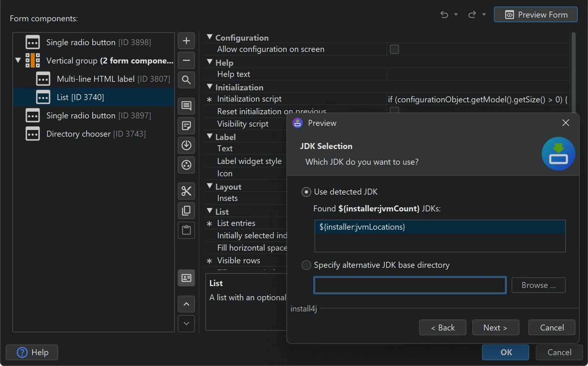Click the Directory chooser component icon
This screenshot has height=366, width=588.
coord(33,134)
